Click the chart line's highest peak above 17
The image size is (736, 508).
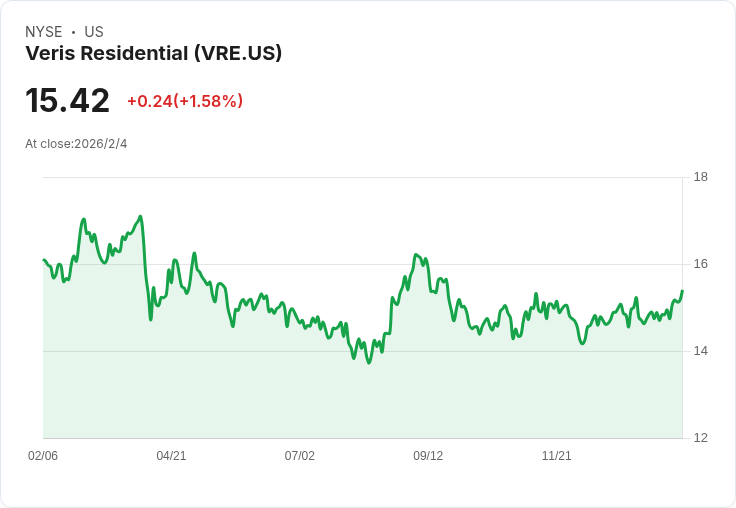[x=140, y=216]
